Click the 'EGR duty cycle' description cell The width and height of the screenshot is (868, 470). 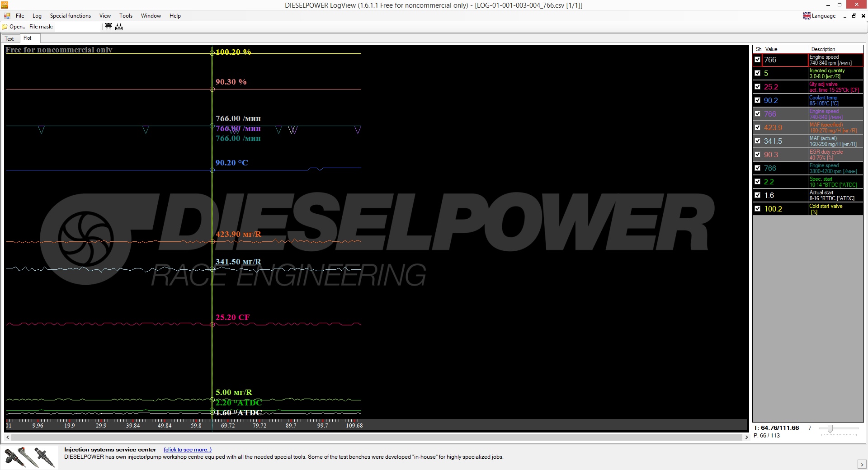point(835,155)
